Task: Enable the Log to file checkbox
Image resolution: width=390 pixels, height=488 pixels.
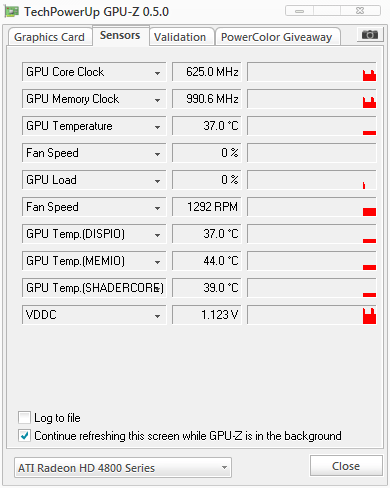Action: pyautogui.click(x=24, y=417)
